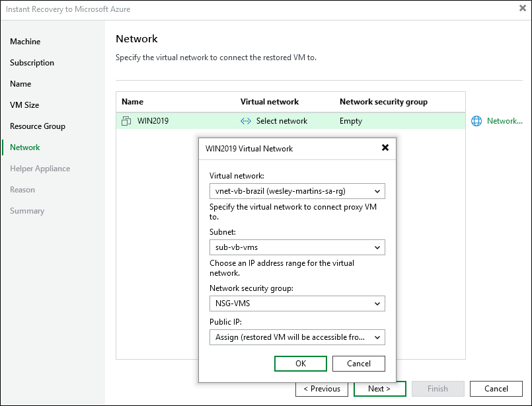Close the WIN2019 Virtual Network dialog
532x406 pixels.
385,148
